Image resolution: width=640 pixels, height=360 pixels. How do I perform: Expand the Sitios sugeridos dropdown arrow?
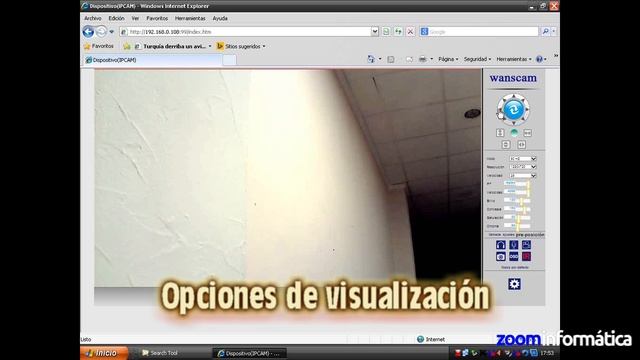tap(264, 47)
